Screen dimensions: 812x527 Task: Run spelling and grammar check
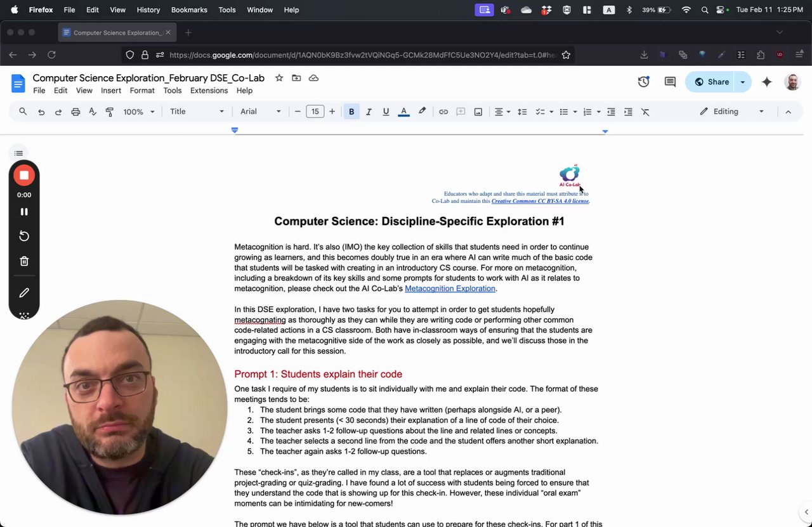point(93,112)
